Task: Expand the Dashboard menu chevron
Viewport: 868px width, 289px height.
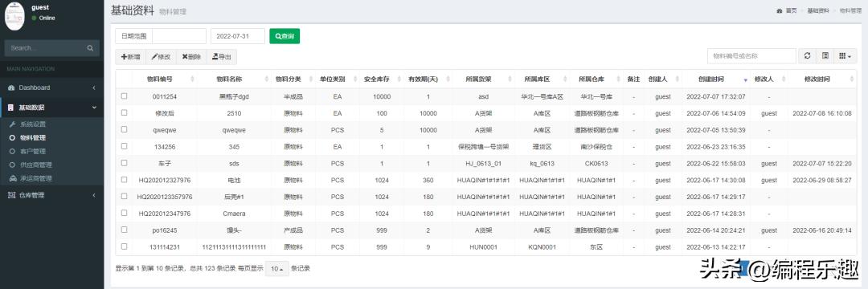Action: click(94, 88)
